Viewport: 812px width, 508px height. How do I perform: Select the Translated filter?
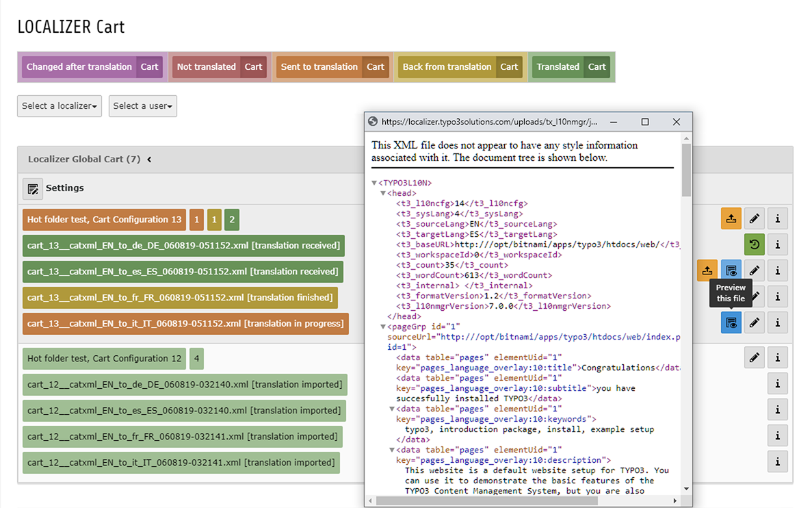[x=558, y=67]
